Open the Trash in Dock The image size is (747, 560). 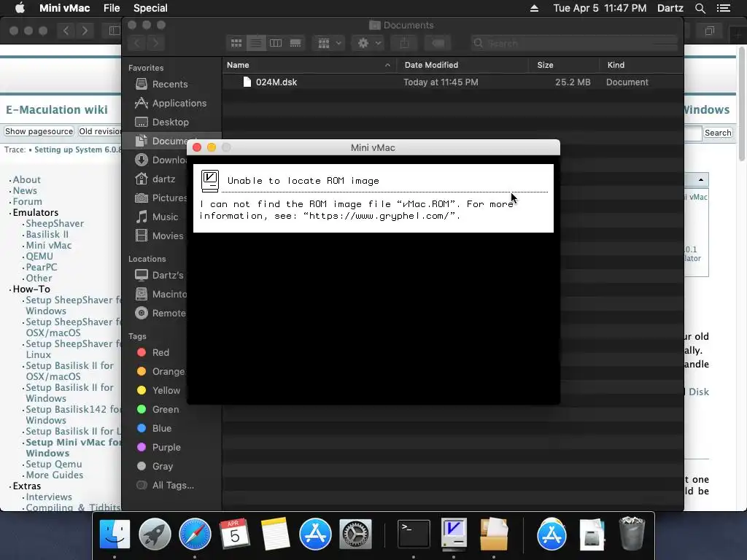pos(632,534)
